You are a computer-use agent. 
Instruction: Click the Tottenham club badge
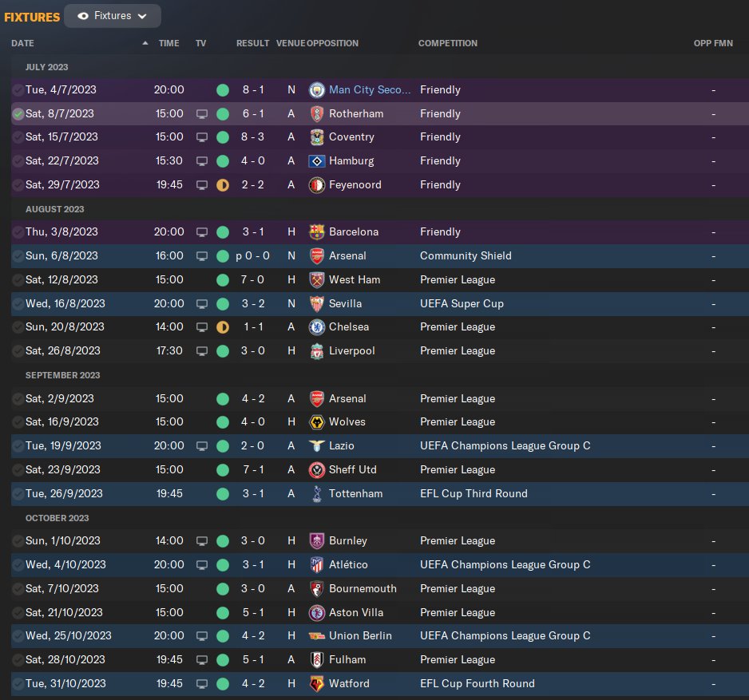(x=317, y=494)
